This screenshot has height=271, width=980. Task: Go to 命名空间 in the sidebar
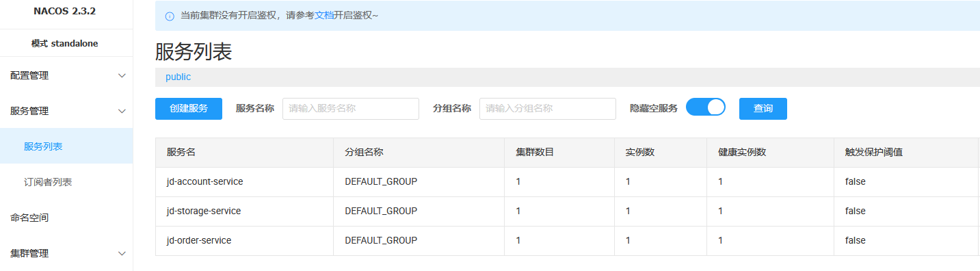(29, 218)
